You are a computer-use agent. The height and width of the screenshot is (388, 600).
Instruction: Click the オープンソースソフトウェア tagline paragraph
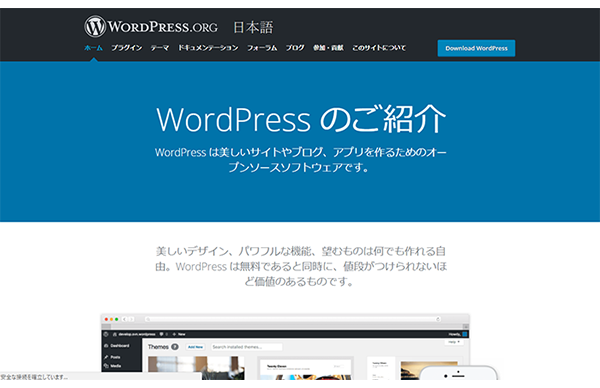click(300, 160)
